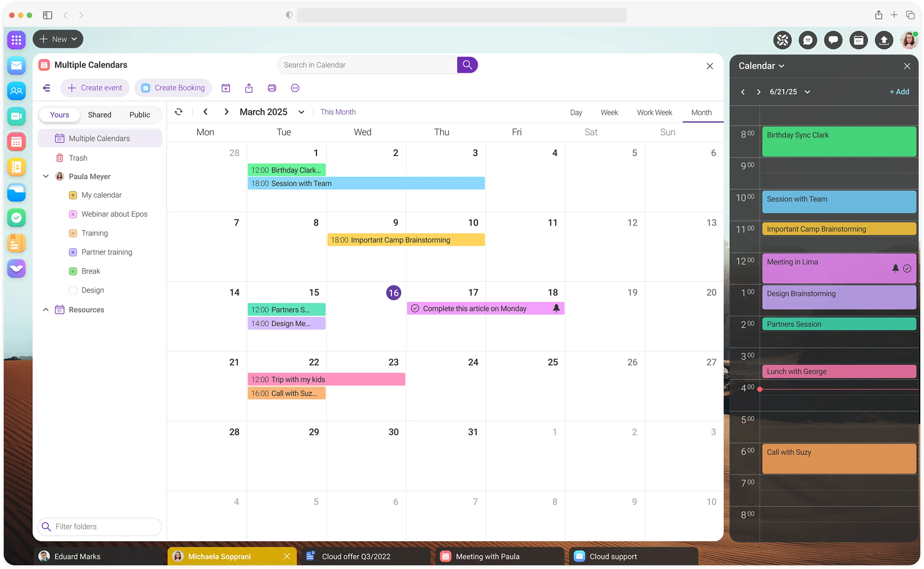The image size is (924, 569).
Task: Select the Shared calendars tab
Action: (99, 115)
